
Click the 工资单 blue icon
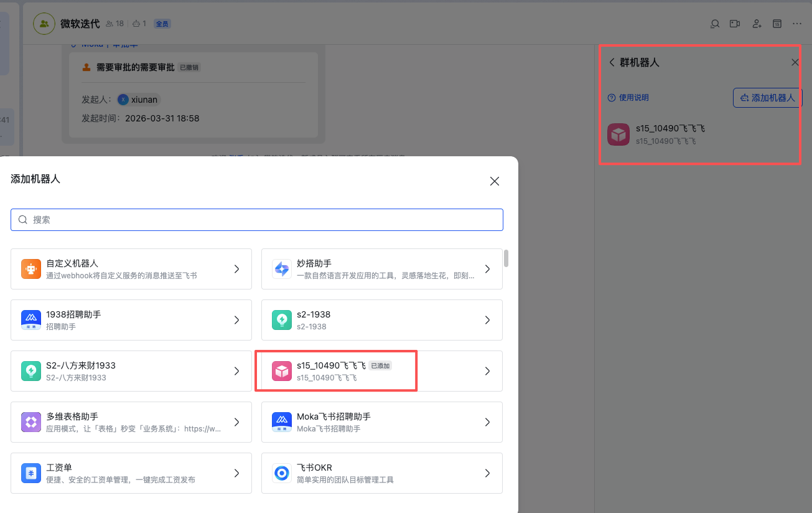pyautogui.click(x=31, y=473)
